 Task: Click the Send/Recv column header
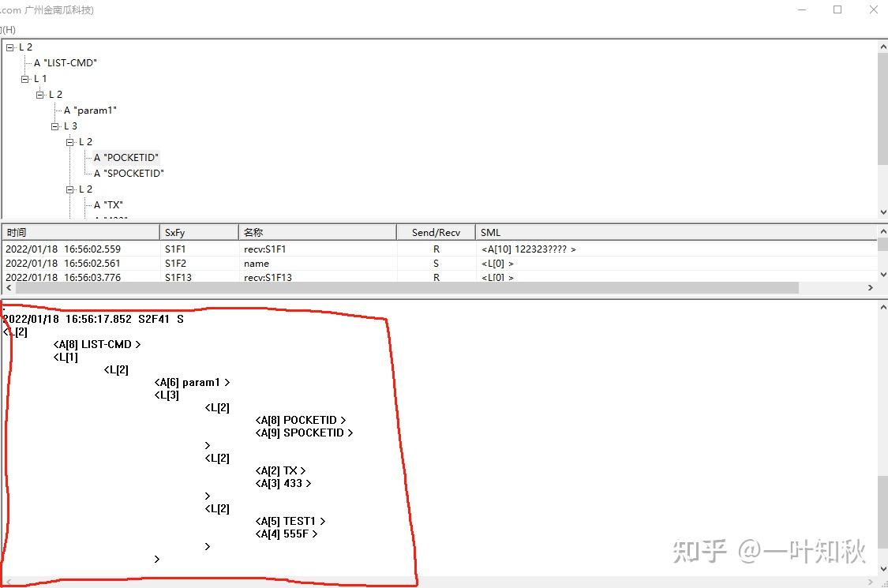pos(436,231)
